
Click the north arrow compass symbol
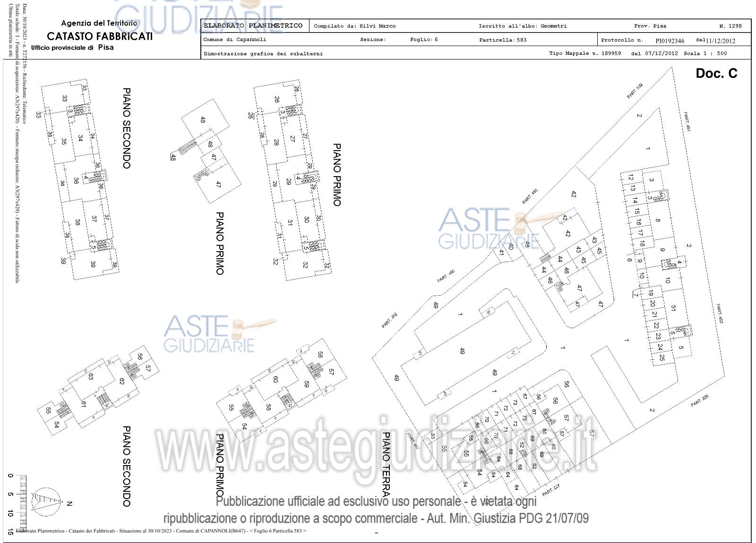pos(46,501)
